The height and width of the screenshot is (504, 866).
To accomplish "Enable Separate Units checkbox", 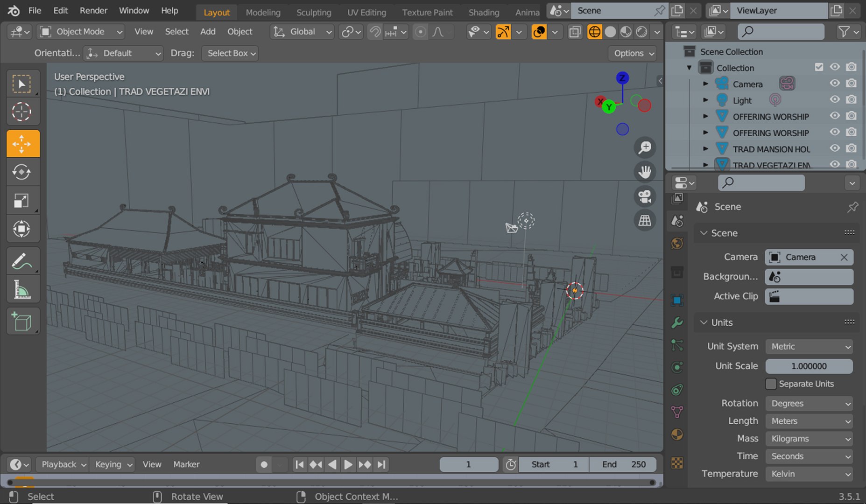I will click(771, 384).
